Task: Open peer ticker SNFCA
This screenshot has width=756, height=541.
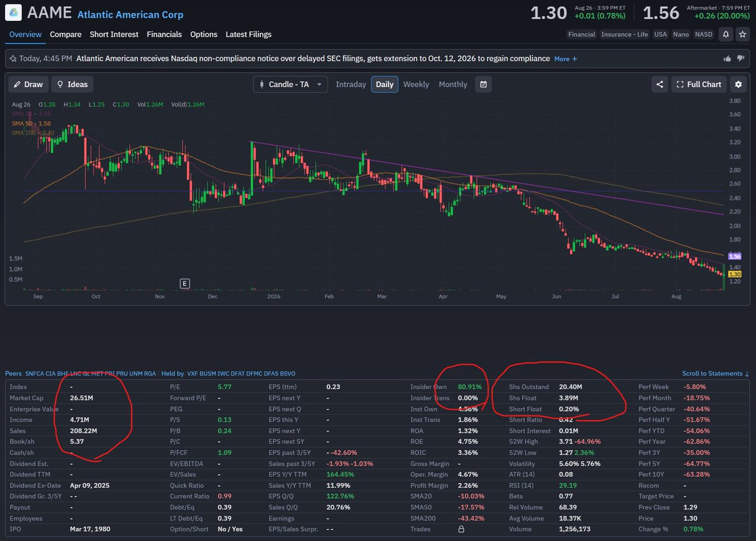Action: 35,374
